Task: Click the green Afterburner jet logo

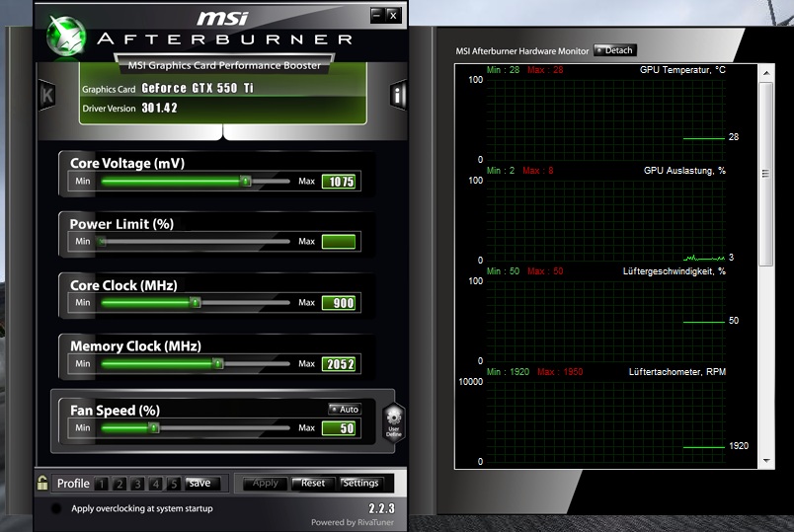Action: pyautogui.click(x=67, y=37)
